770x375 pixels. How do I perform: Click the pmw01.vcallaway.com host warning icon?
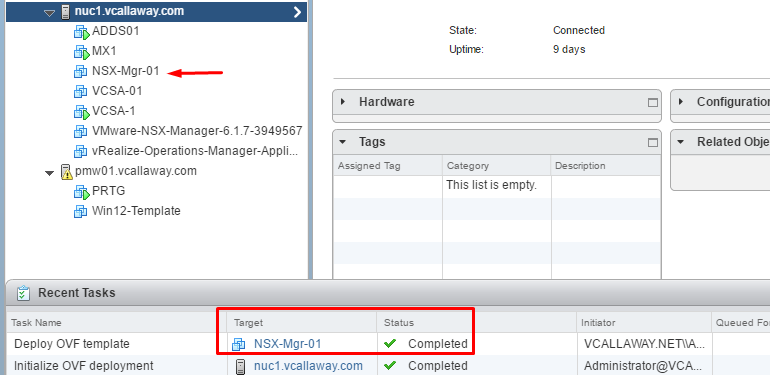click(66, 172)
